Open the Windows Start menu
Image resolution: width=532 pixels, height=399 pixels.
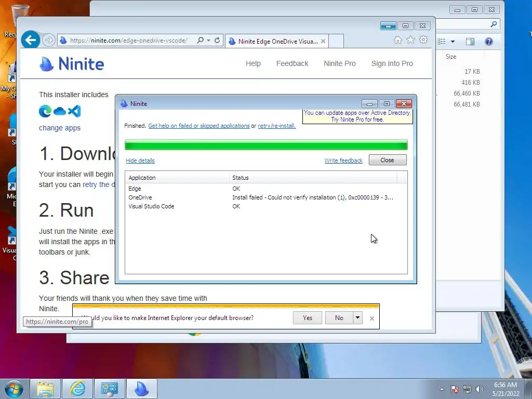pos(14,389)
